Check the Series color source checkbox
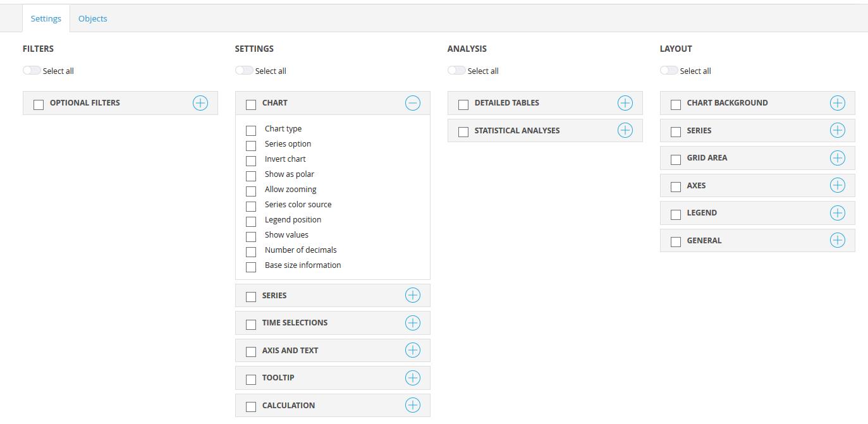The width and height of the screenshot is (868, 424). coord(251,206)
